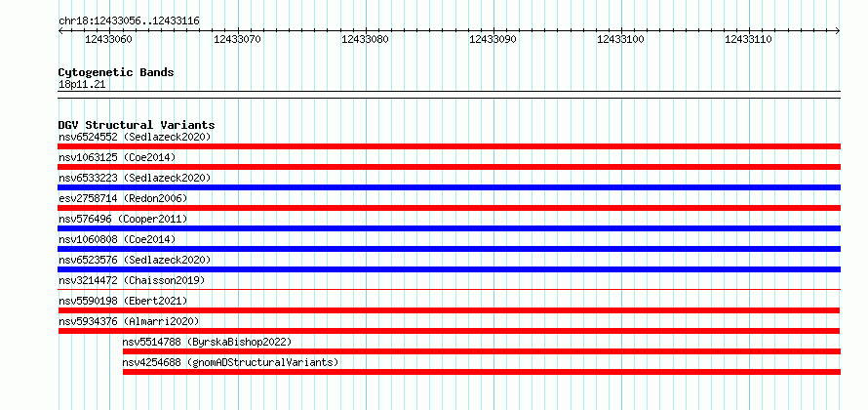This screenshot has height=410, width=868.
Task: Select the blue bar under nsv6523576
Action: [449, 269]
